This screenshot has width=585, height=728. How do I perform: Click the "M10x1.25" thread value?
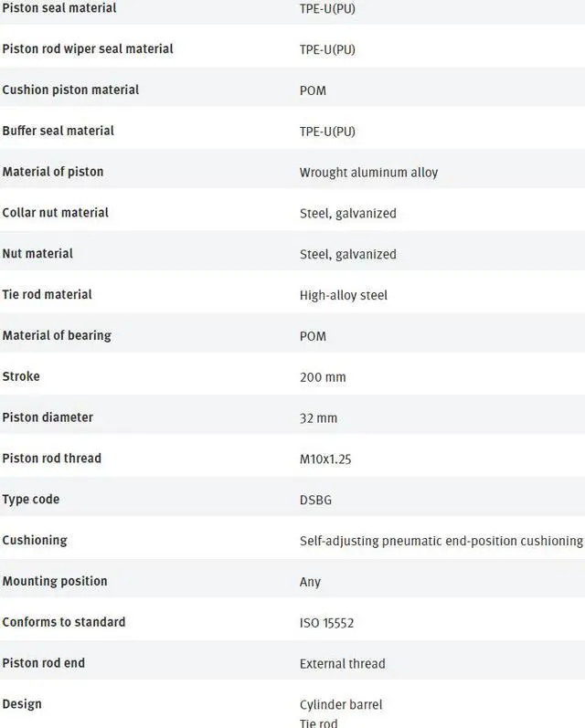coord(325,459)
